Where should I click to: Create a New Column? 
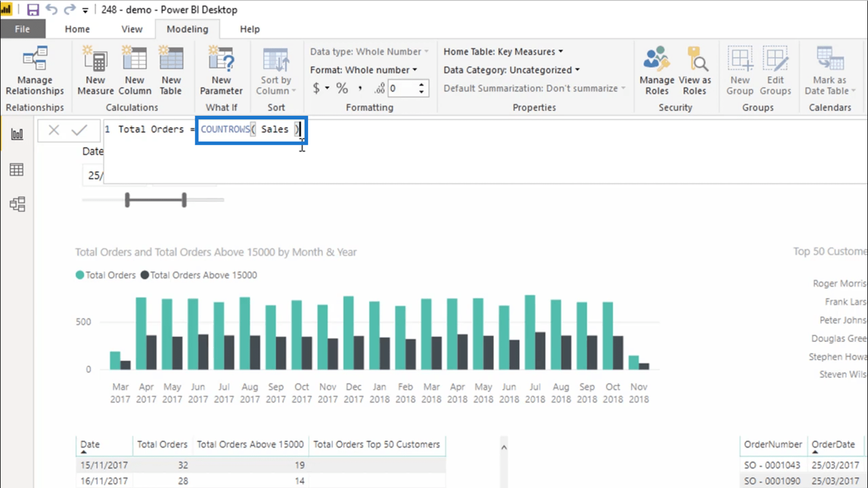[135, 71]
